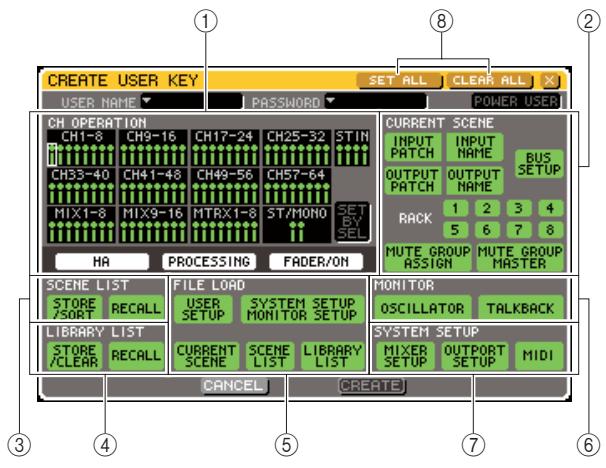Image resolution: width=606 pixels, height=468 pixels.
Task: Toggle System Setup OUTPORT SETUP button
Action: click(x=475, y=356)
